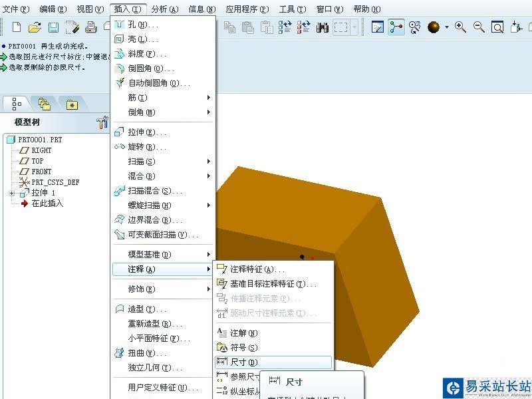Switch to the favorites star tab
Viewport: 532px width, 399px height.
[72, 104]
